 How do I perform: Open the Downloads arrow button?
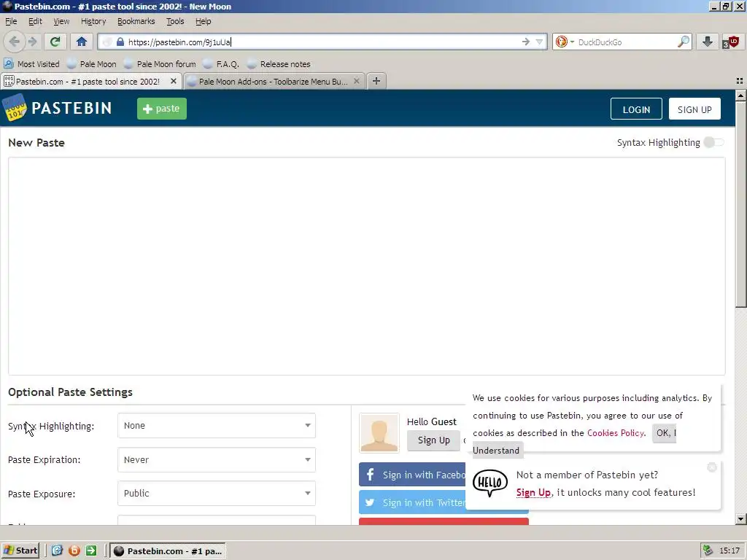click(x=708, y=42)
